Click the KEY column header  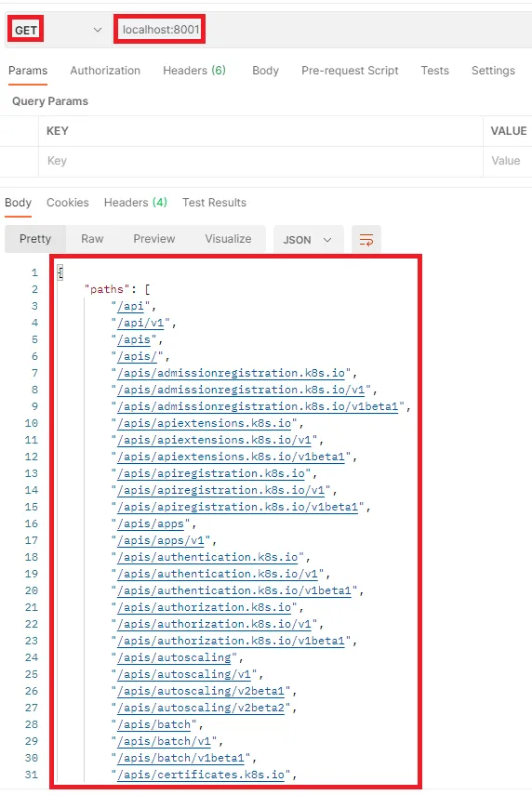tap(58, 131)
